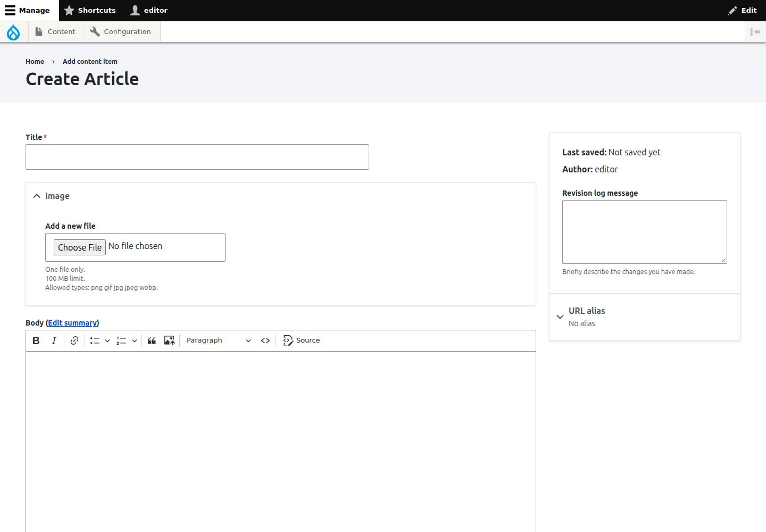Toggle the toolbar orientation icon
The image size is (766, 532).
755,32
